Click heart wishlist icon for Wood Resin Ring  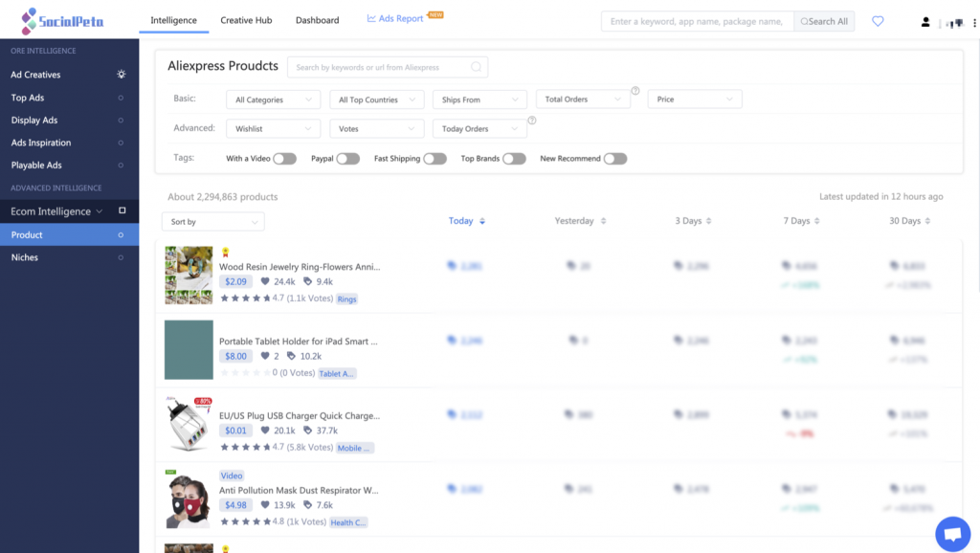click(x=265, y=281)
